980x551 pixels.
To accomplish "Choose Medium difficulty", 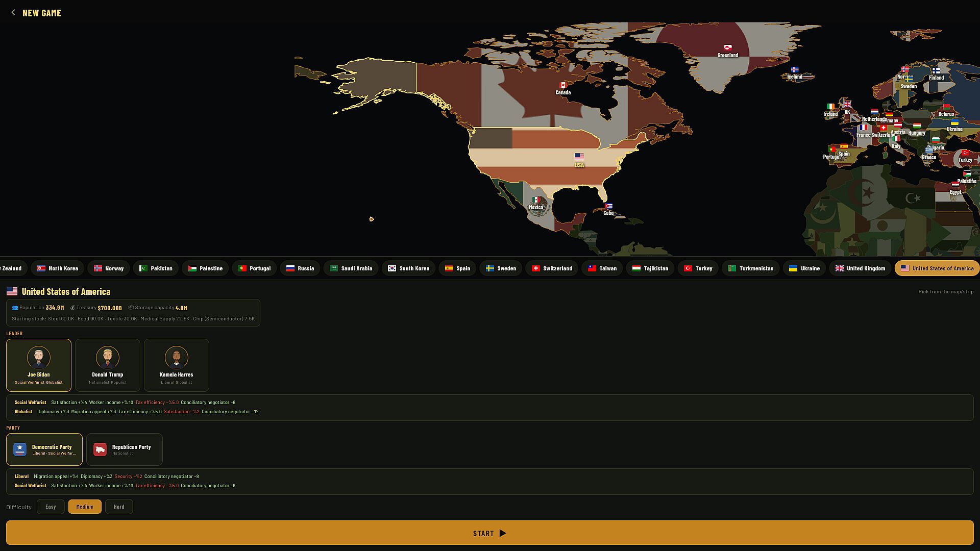I will (x=85, y=507).
